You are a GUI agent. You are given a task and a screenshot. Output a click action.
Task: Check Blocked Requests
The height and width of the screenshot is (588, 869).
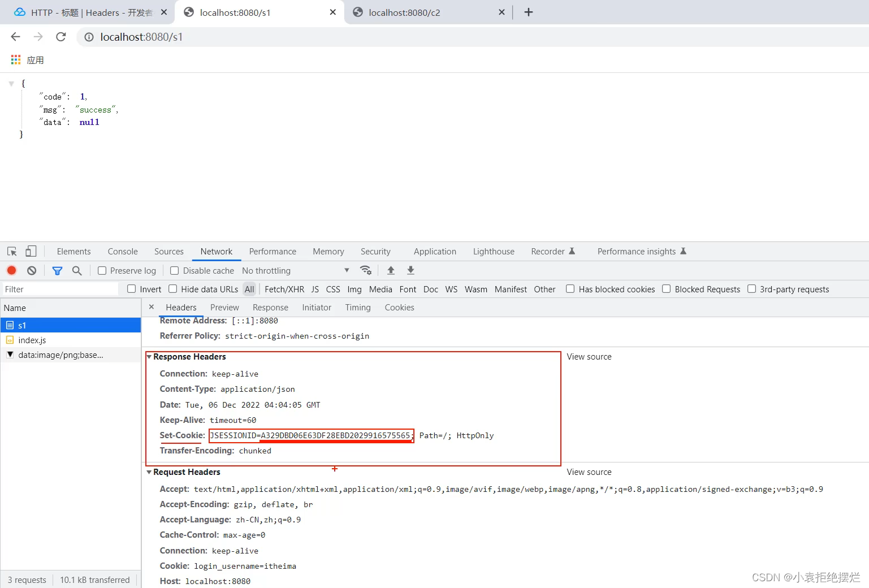pos(667,289)
